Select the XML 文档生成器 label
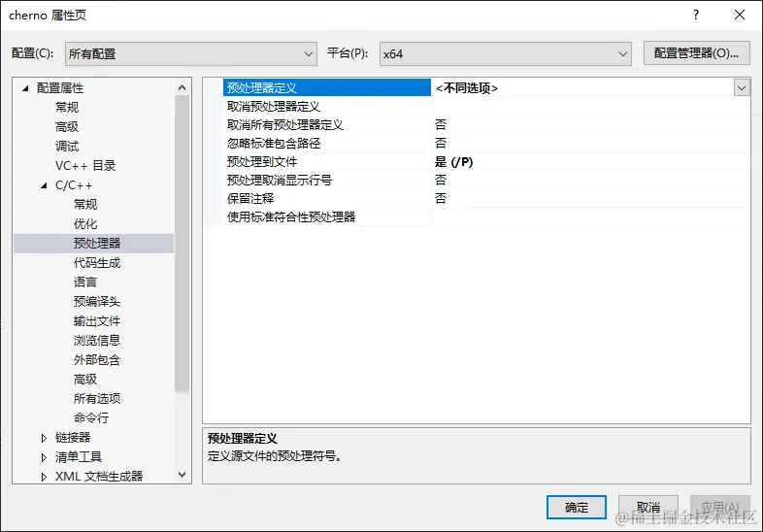 pos(99,477)
